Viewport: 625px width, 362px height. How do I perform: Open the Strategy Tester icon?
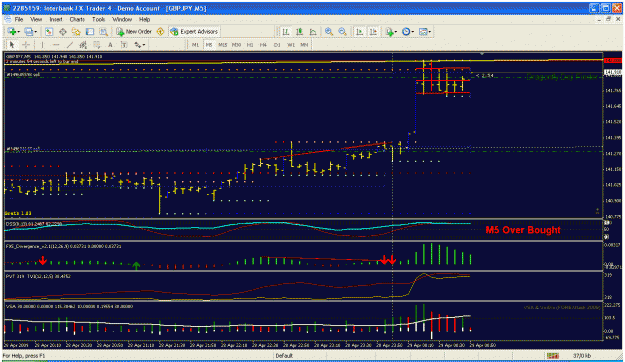(x=103, y=31)
